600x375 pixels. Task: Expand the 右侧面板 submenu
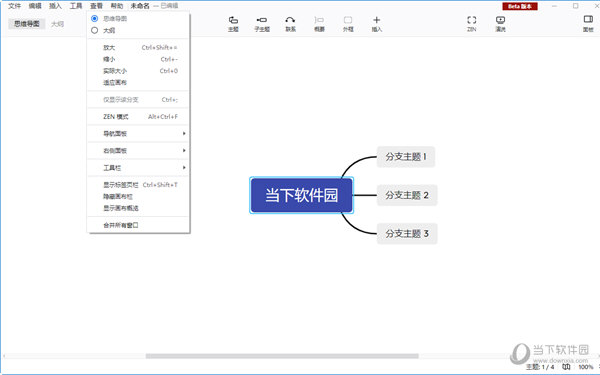click(x=138, y=151)
